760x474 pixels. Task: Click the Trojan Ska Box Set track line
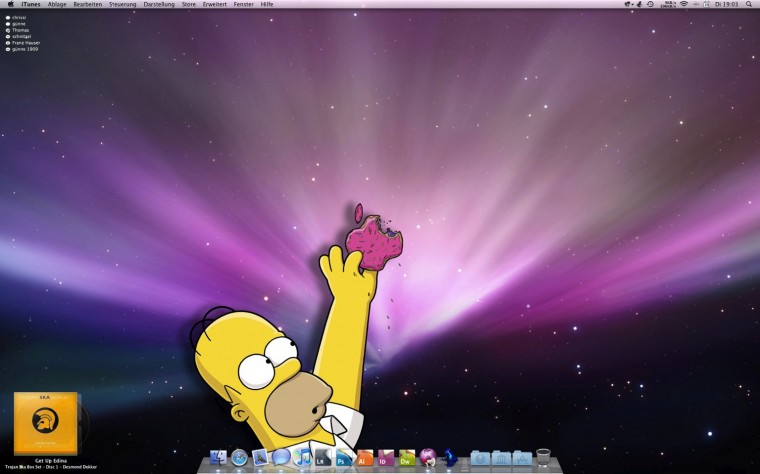click(50, 467)
